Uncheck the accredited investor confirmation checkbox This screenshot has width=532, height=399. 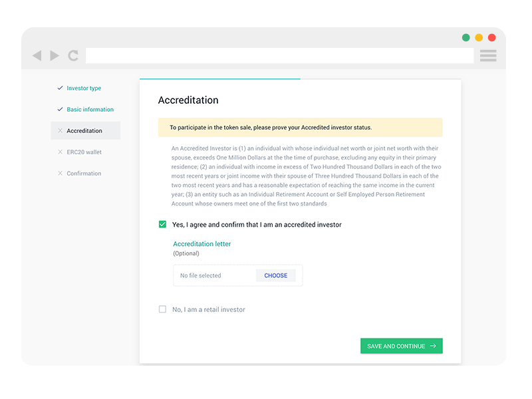[x=162, y=224]
